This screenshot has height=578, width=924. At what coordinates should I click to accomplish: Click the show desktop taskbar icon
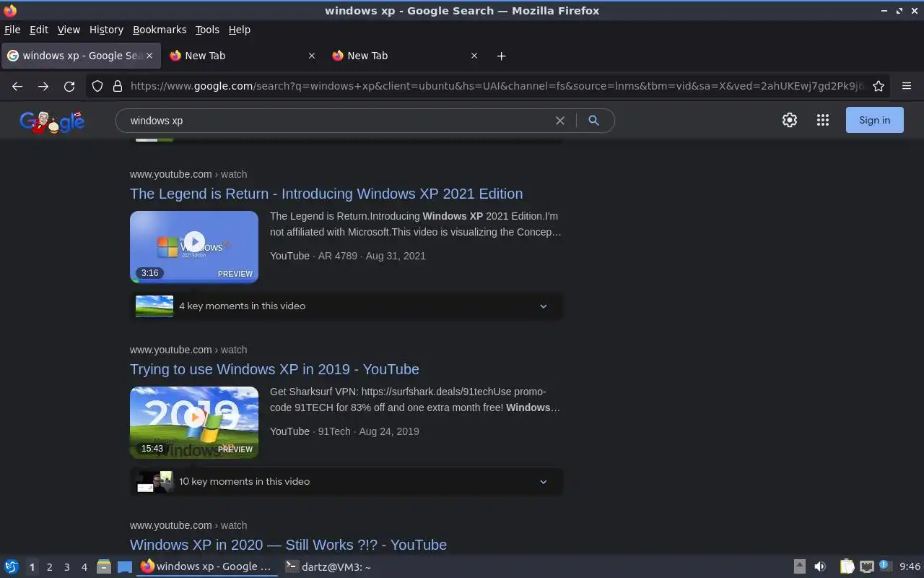pos(125,567)
